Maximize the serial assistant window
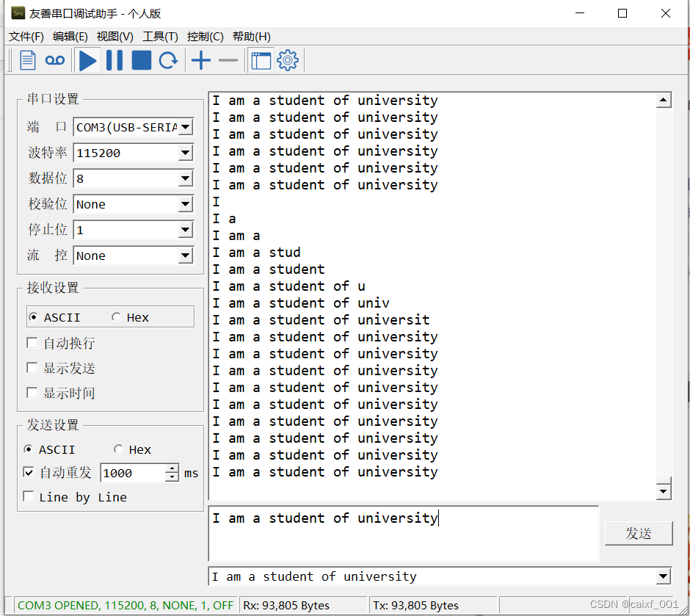 622,13
